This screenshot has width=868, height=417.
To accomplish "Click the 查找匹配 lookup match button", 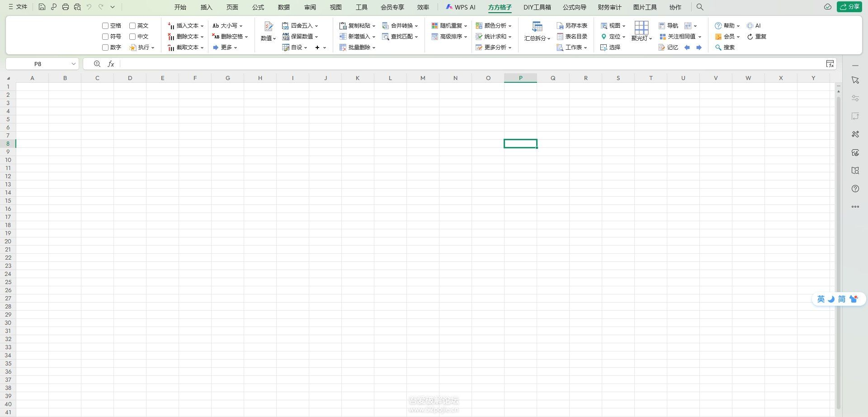I will point(400,37).
